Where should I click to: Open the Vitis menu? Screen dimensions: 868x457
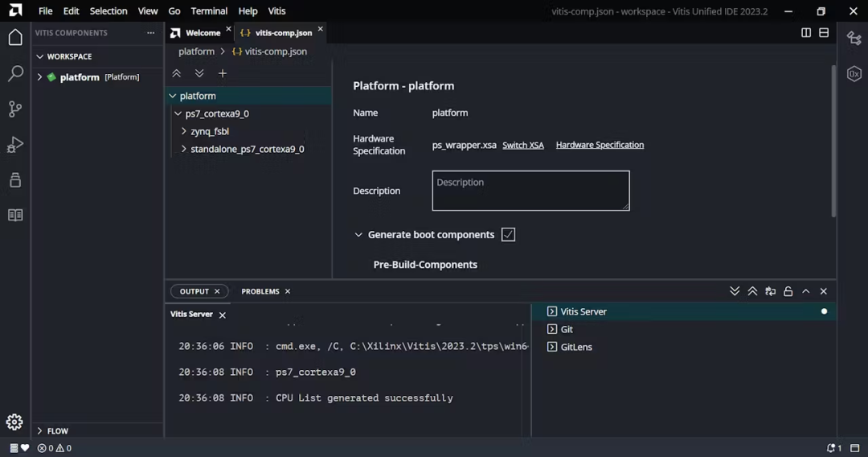pos(276,11)
